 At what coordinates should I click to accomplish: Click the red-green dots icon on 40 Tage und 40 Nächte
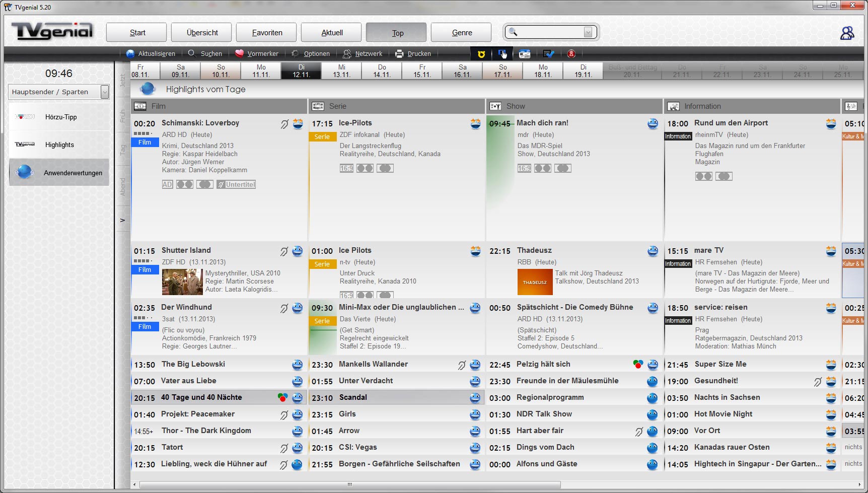(x=282, y=397)
